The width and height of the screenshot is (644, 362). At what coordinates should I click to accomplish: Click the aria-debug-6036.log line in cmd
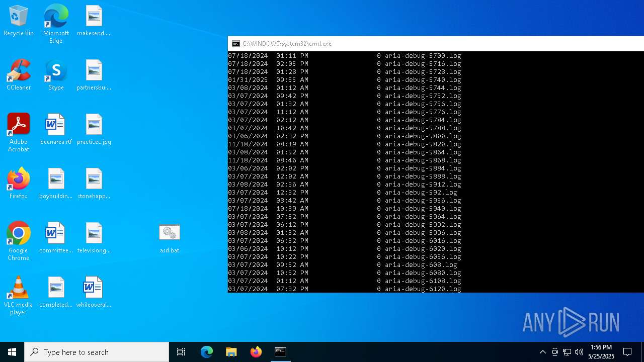pos(345,257)
